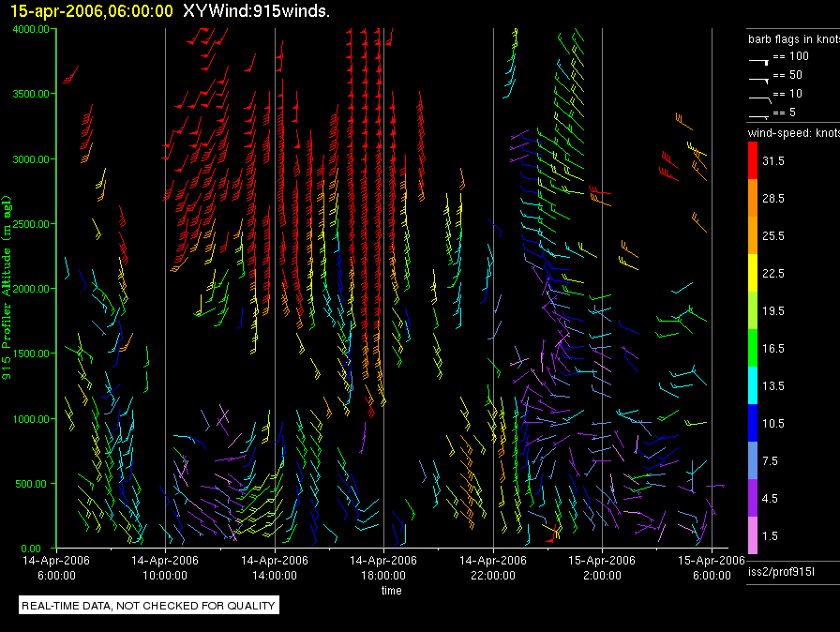Click the 'iss2/prof915l' source label
This screenshot has height=632, width=840.
[x=781, y=572]
